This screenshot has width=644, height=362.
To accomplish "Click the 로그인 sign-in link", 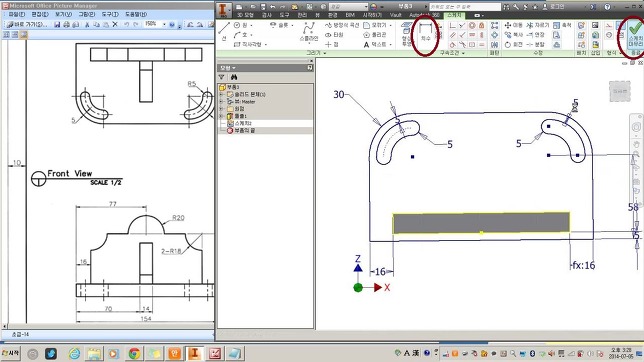I will point(554,7).
